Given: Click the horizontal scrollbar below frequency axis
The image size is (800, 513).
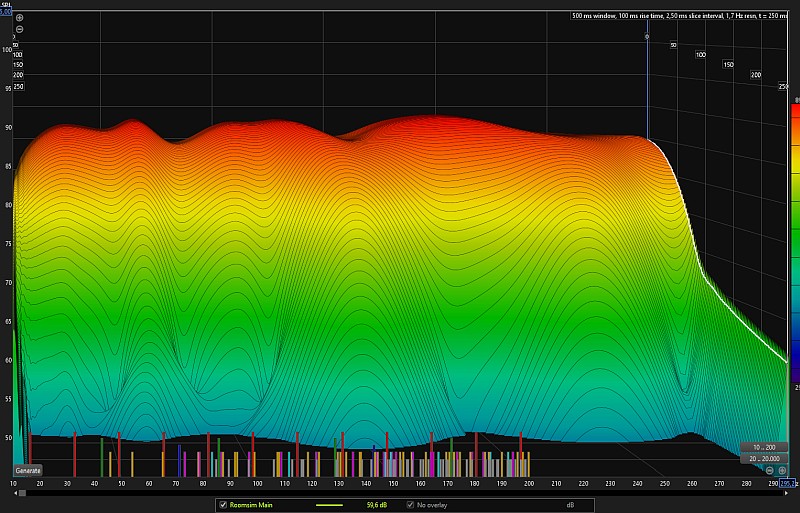Looking at the screenshot, I should (401, 493).
